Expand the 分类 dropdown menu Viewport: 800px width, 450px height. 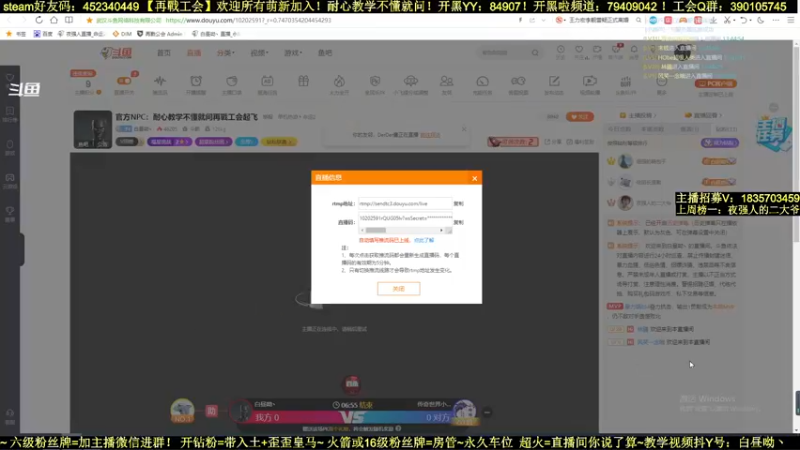(x=225, y=53)
